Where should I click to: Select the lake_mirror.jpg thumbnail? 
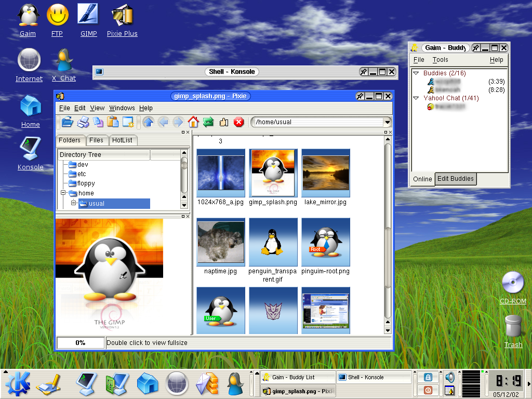(x=325, y=173)
